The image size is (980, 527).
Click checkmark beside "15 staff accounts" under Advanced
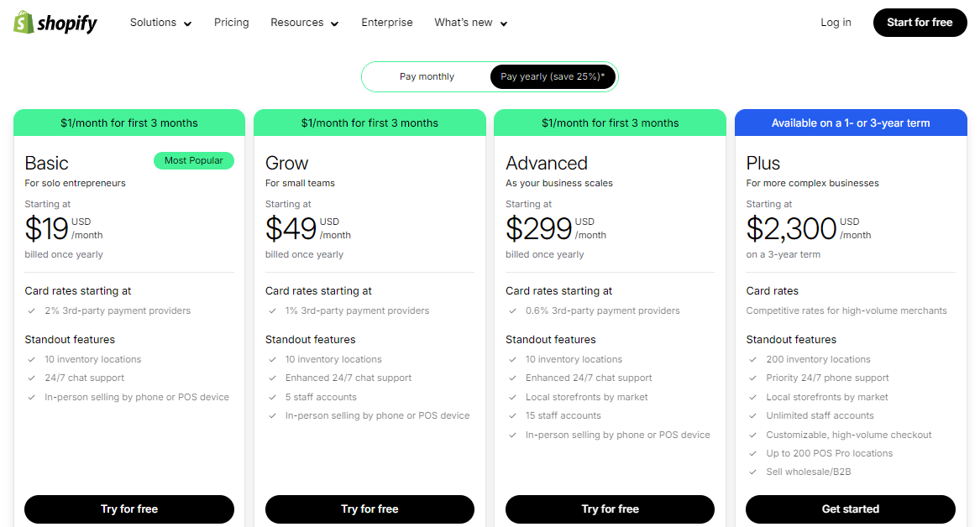(x=511, y=415)
